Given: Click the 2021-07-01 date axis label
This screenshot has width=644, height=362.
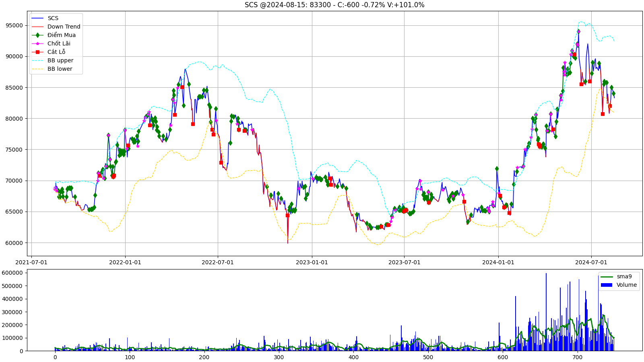Looking at the screenshot, I should click(31, 262).
